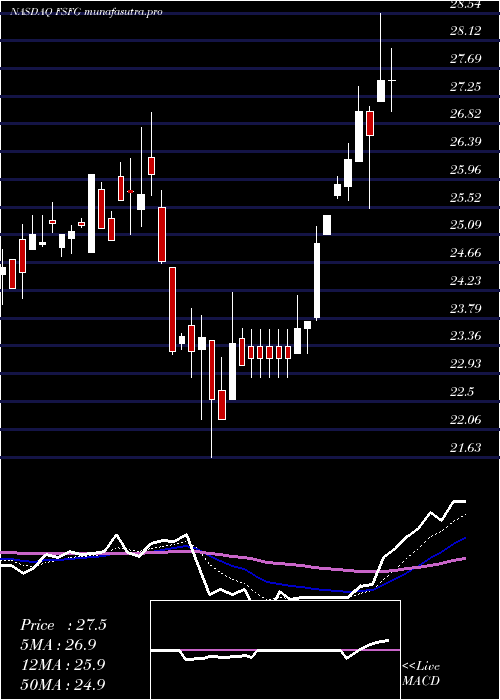Screen dimensions: 500x700
Task: Click the 22.06 price axis label
Action: pos(466,420)
